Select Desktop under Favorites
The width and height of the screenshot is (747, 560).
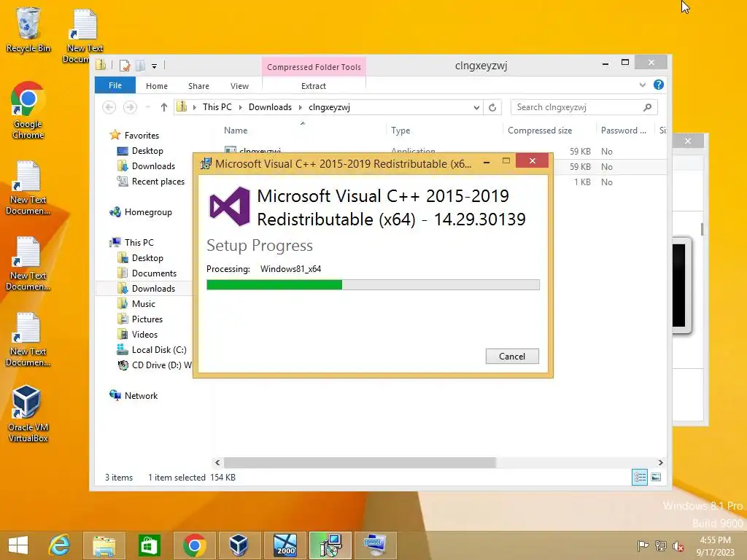(147, 151)
